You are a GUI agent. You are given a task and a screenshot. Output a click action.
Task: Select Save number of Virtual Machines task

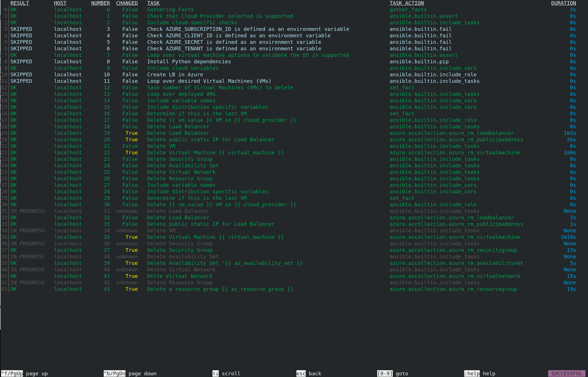click(x=220, y=88)
